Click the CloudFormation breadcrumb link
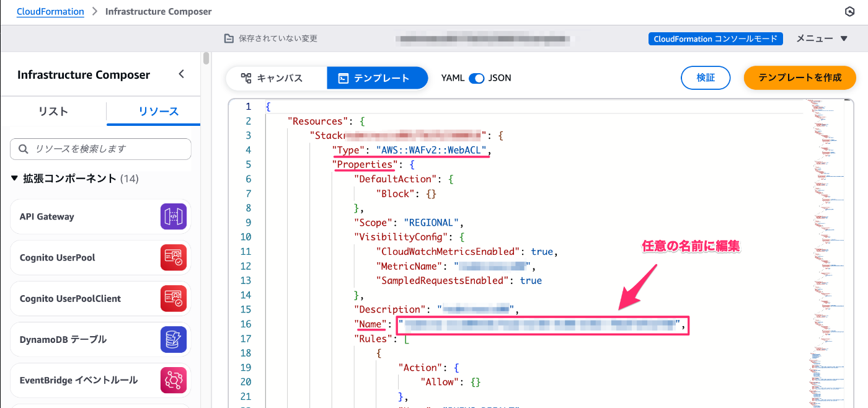 (x=50, y=12)
